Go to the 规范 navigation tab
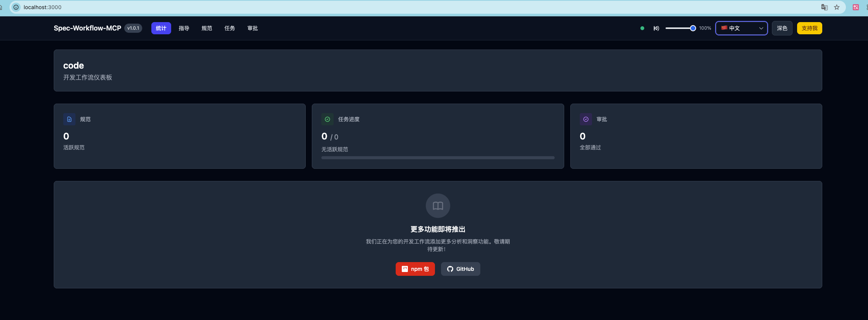Image resolution: width=868 pixels, height=320 pixels. [x=207, y=28]
